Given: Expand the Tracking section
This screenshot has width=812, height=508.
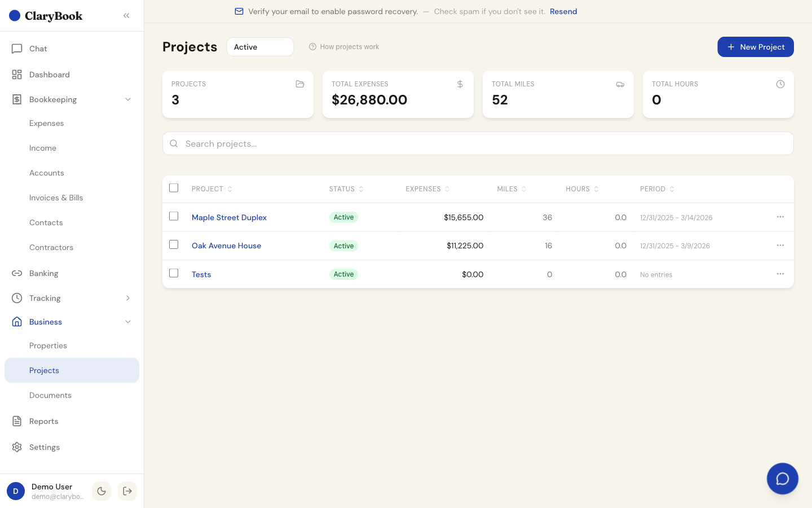Looking at the screenshot, I should 128,298.
